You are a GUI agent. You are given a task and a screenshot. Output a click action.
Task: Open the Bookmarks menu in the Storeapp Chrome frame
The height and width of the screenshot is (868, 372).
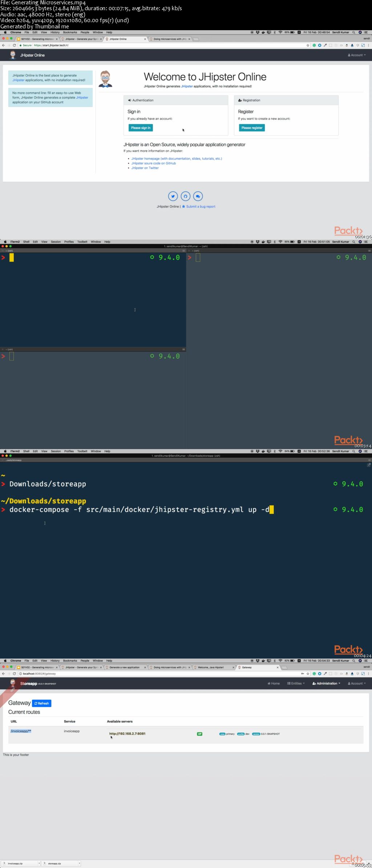coord(70,661)
